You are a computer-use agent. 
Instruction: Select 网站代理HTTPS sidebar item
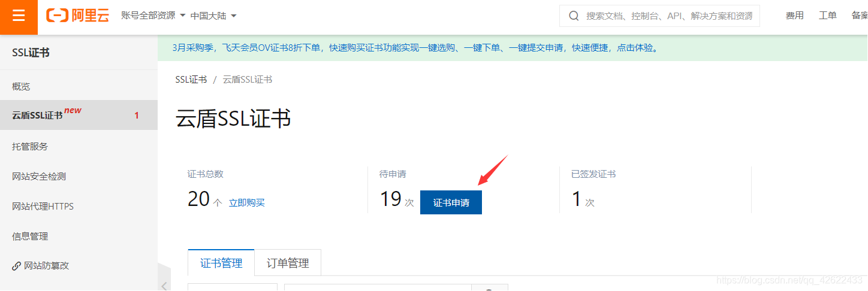tap(43, 206)
